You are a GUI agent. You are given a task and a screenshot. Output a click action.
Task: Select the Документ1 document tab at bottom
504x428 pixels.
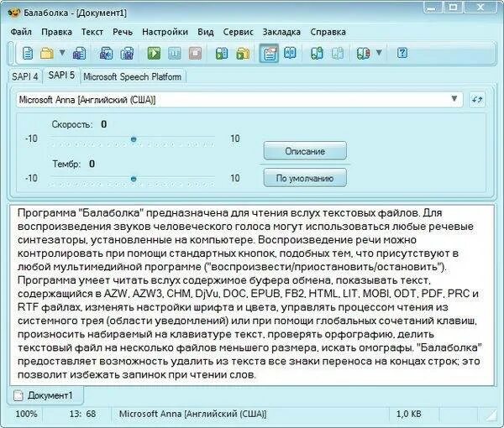tap(45, 395)
